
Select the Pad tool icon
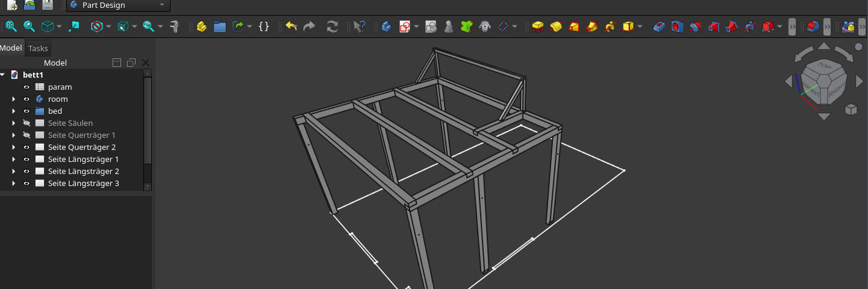(537, 26)
